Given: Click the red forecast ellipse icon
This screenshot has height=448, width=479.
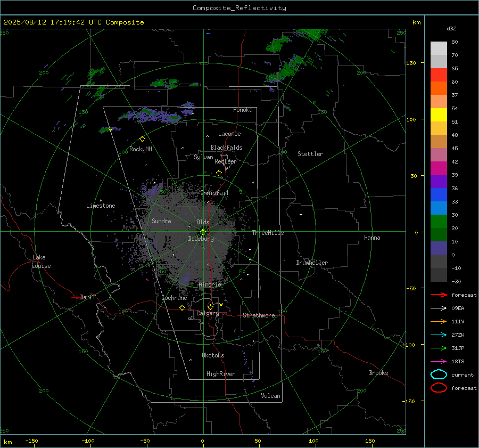Looking at the screenshot, I should (439, 388).
